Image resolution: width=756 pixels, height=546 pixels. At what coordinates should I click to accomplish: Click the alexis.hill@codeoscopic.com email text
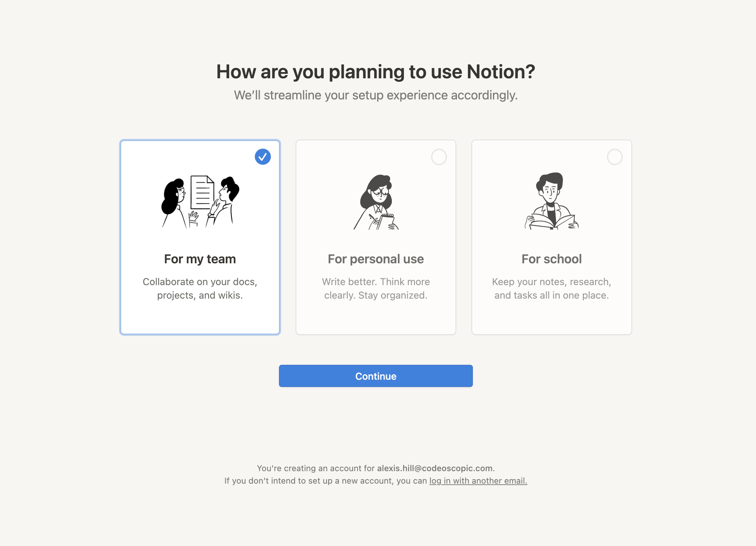pyautogui.click(x=434, y=468)
